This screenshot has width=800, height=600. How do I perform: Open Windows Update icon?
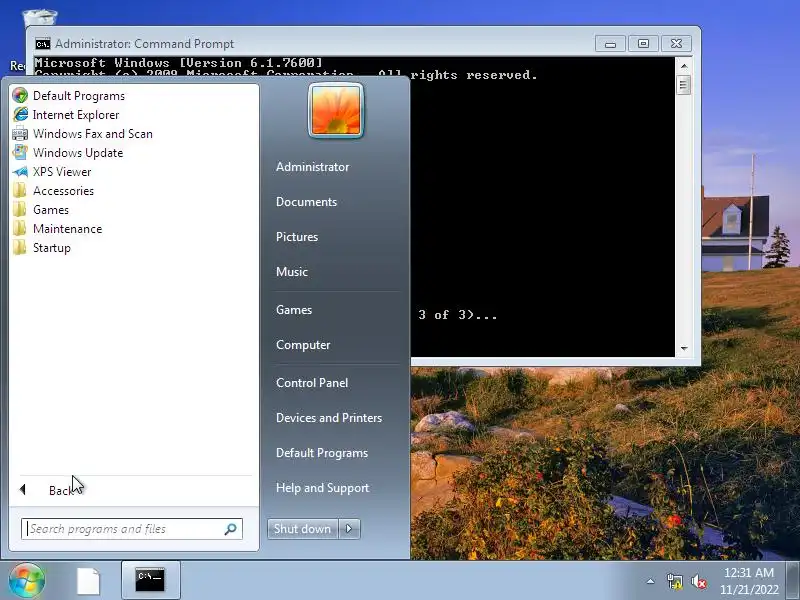[20, 153]
